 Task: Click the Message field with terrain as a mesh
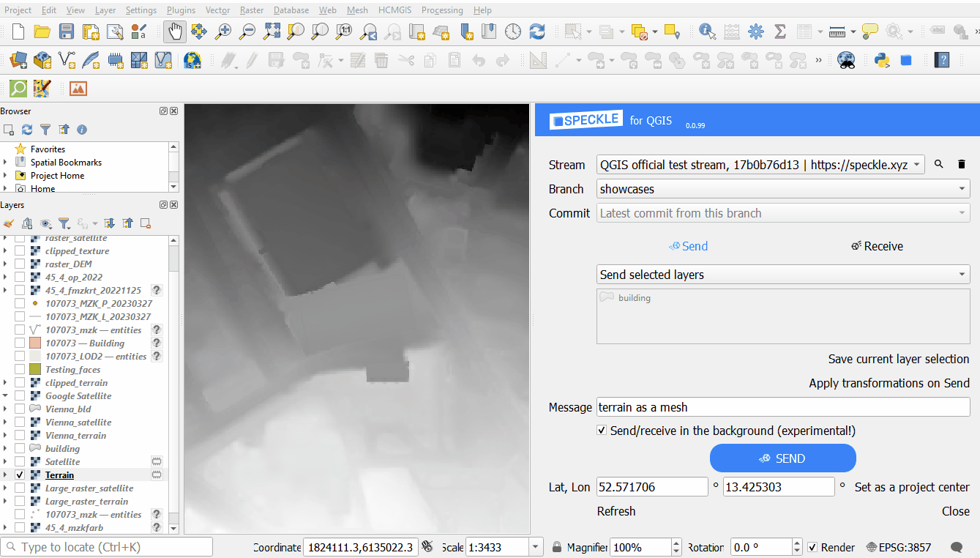click(x=783, y=407)
